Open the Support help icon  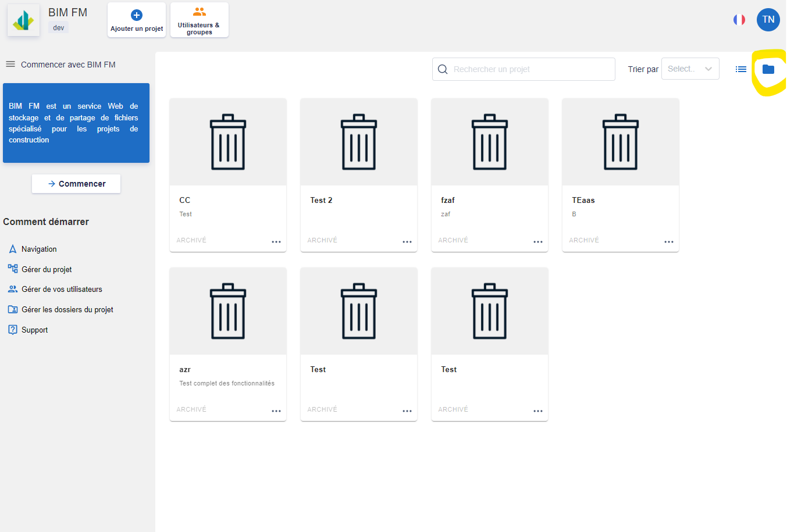tap(13, 330)
